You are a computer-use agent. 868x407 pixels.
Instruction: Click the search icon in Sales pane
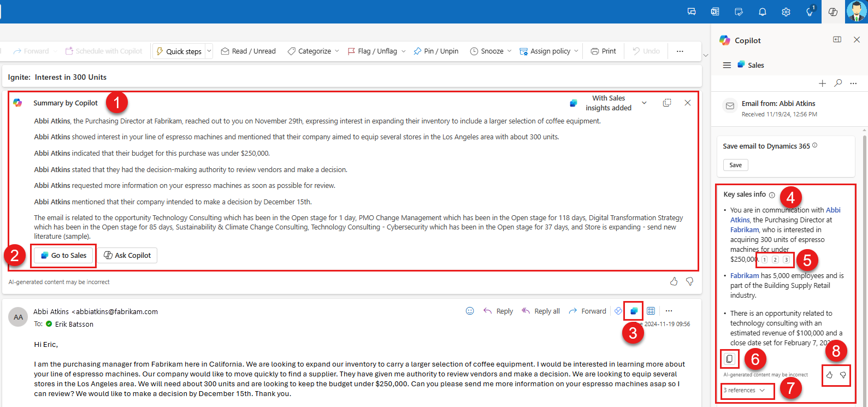838,83
